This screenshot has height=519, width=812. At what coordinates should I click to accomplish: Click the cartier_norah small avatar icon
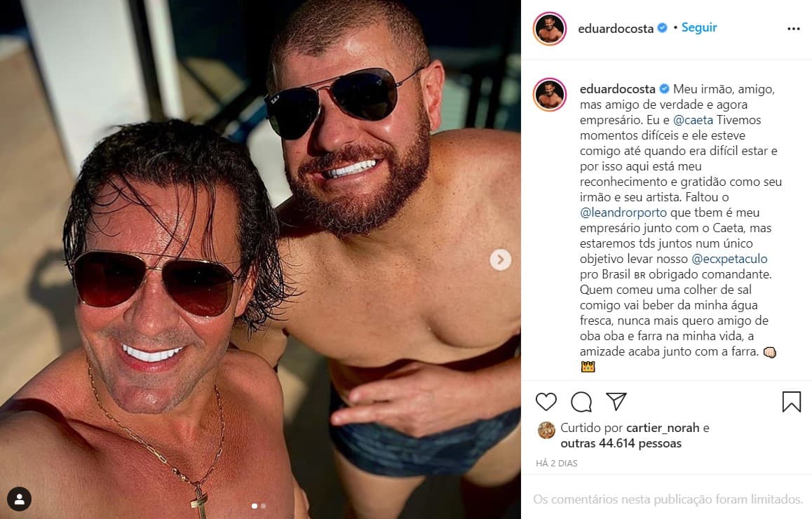click(x=546, y=430)
